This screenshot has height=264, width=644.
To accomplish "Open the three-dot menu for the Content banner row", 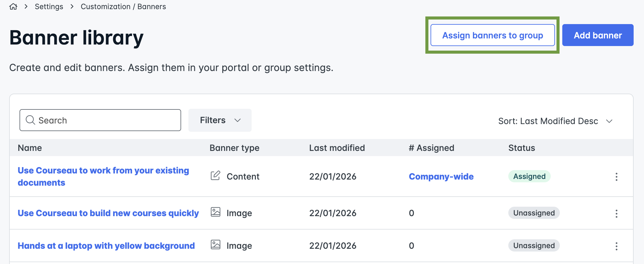I will coord(616,177).
